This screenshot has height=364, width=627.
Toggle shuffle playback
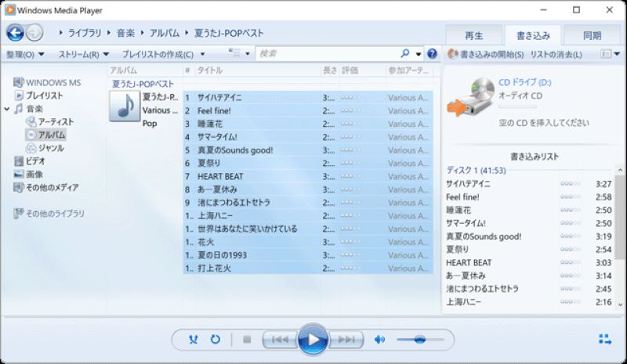click(x=193, y=340)
